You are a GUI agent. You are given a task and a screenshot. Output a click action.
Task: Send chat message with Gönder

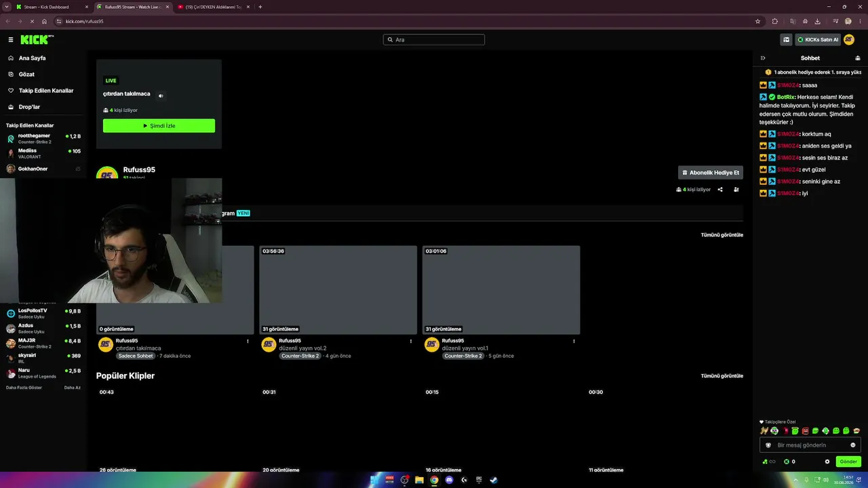coord(848,462)
